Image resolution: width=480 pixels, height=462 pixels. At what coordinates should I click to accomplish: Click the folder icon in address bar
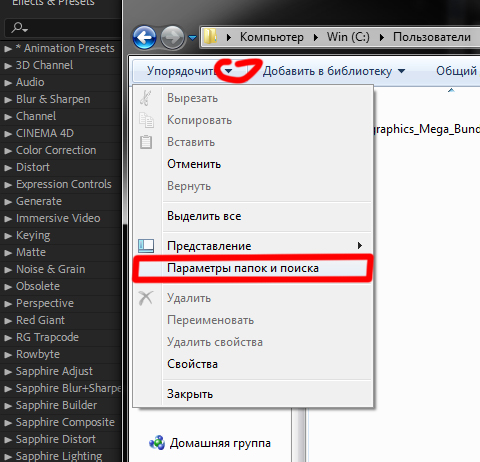211,37
